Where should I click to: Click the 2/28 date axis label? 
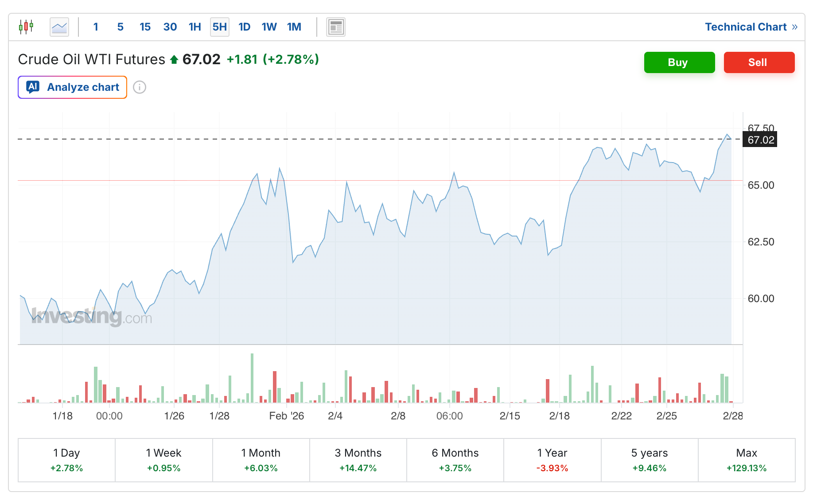pyautogui.click(x=733, y=416)
